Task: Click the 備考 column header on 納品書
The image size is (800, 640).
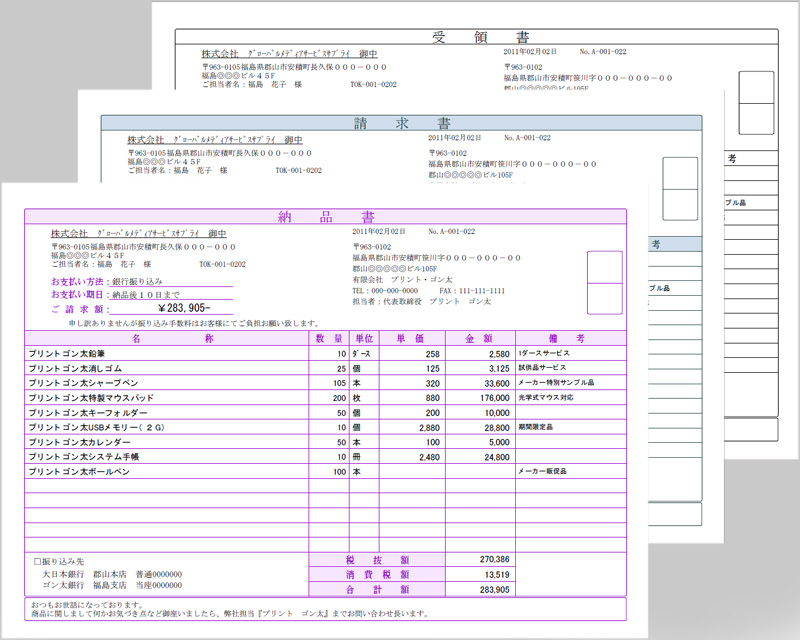Action: click(x=570, y=338)
